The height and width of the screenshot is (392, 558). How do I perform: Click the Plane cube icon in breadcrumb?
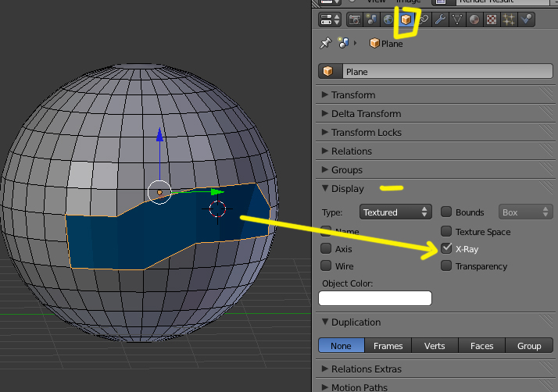click(374, 44)
